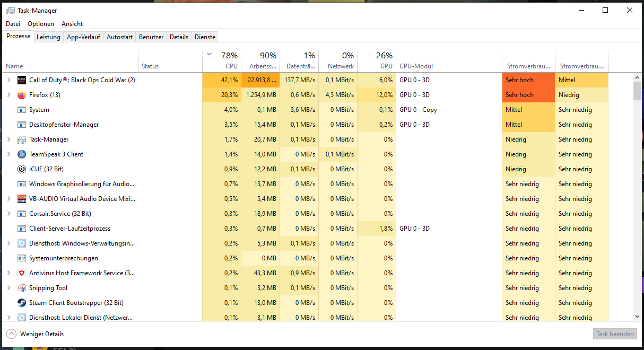Click Call of Duty disk value 137,7 MB/s
Image resolution: width=644 pixels, height=350 pixels.
tap(299, 80)
